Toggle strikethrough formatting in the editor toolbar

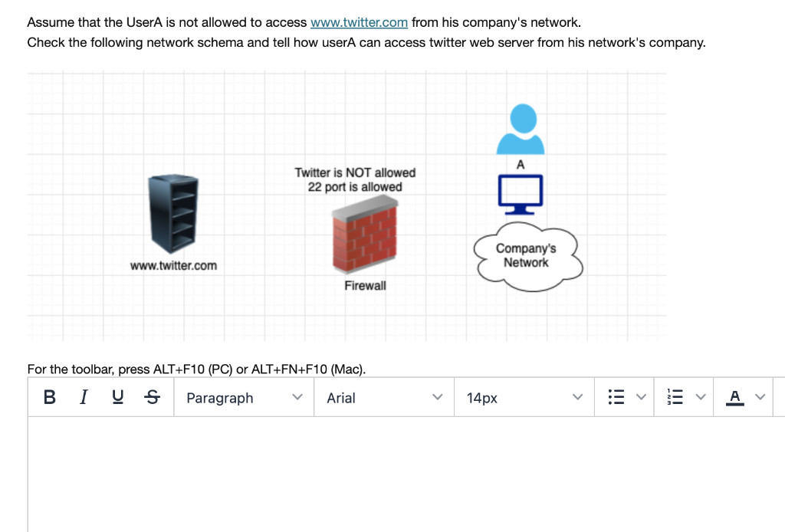coord(153,397)
